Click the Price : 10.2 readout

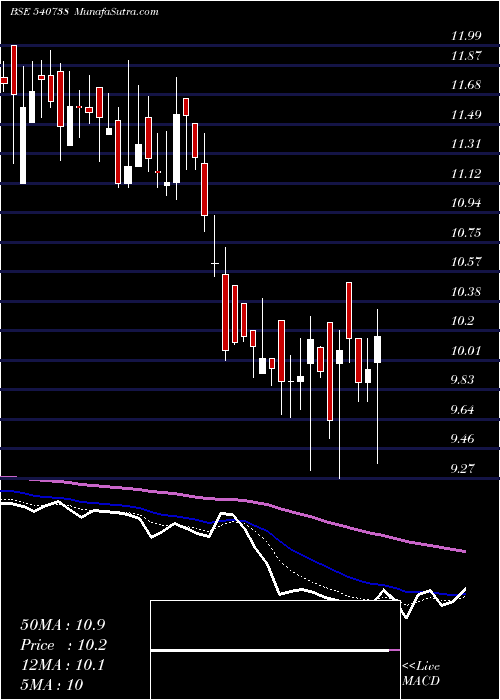tap(63, 645)
